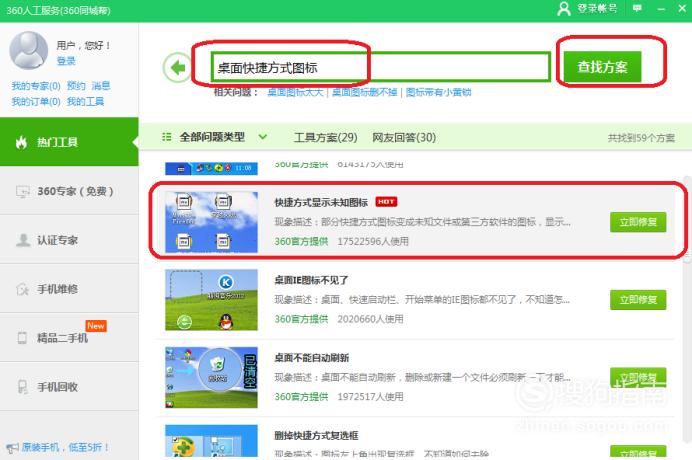692x460 pixels.
Task: Click the text 17522596人使用
Action: click(x=373, y=241)
